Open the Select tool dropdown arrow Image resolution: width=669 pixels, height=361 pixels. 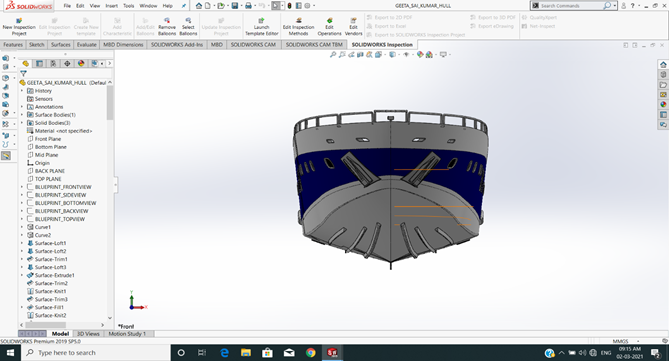click(282, 6)
